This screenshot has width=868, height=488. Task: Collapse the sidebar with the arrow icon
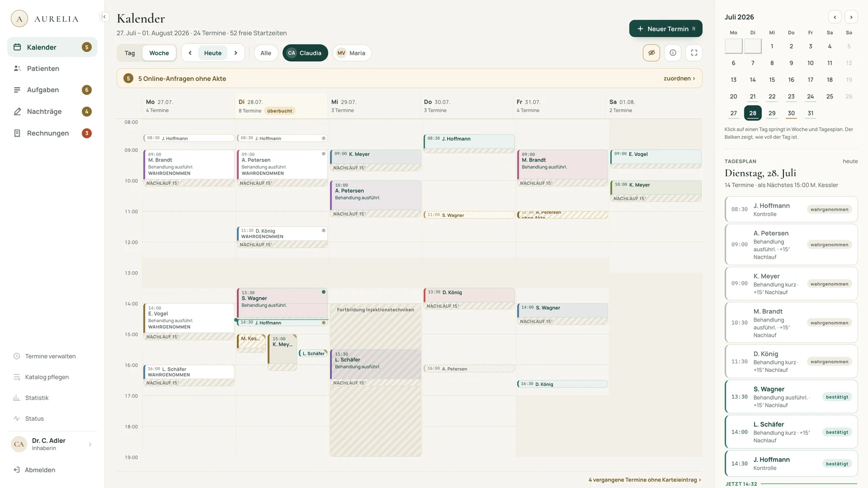click(x=104, y=17)
